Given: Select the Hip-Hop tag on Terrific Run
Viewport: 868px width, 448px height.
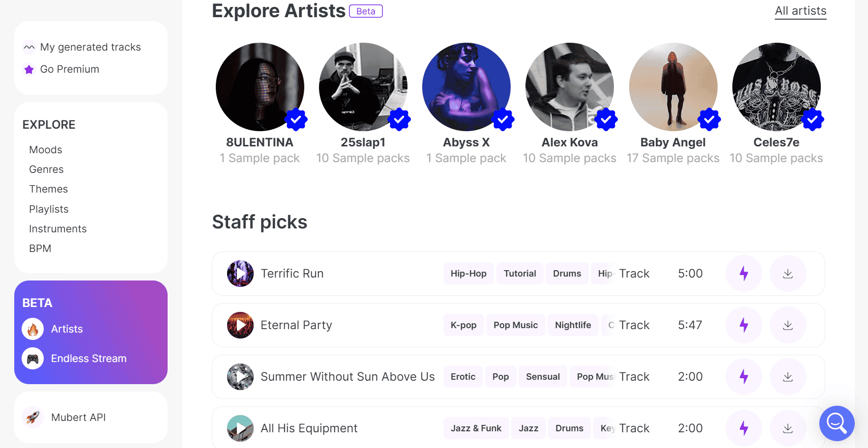Looking at the screenshot, I should [x=468, y=274].
